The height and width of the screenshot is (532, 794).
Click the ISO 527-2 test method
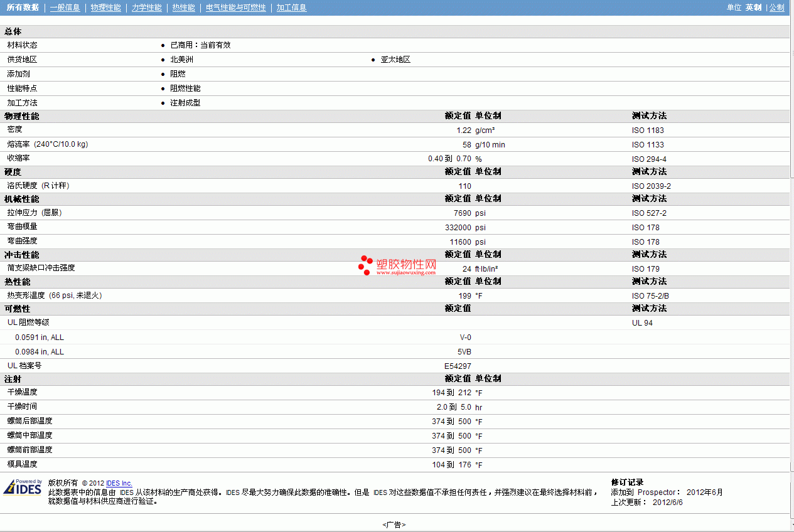point(649,213)
